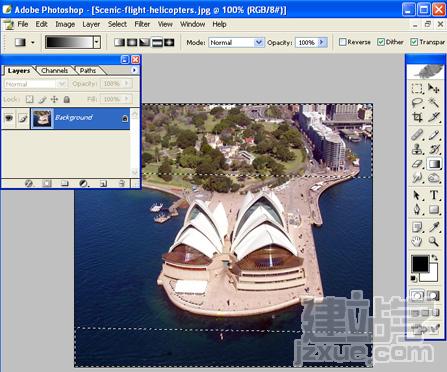The width and height of the screenshot is (447, 372).
Task: Select the Clone Stamp tool
Action: tap(417, 149)
